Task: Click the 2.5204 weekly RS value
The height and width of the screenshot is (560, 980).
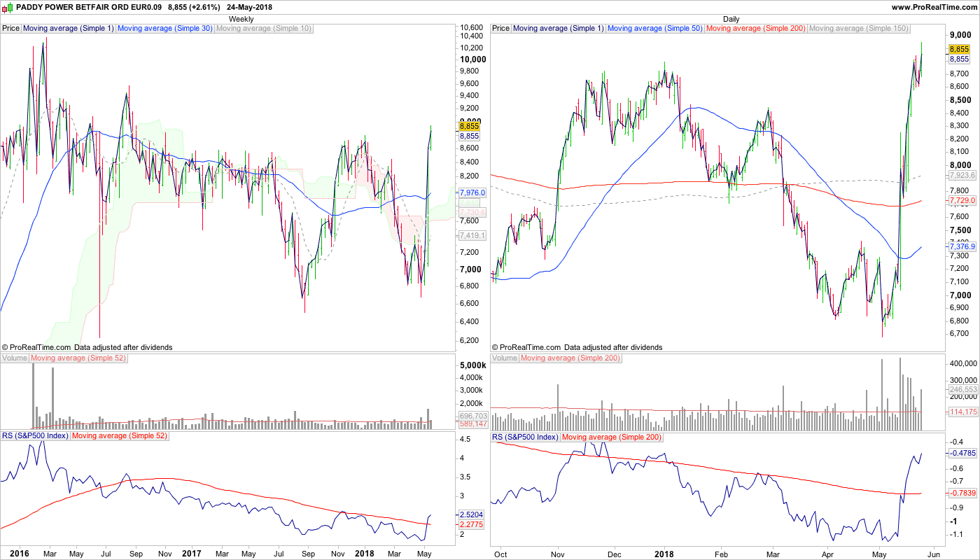Action: [x=471, y=514]
